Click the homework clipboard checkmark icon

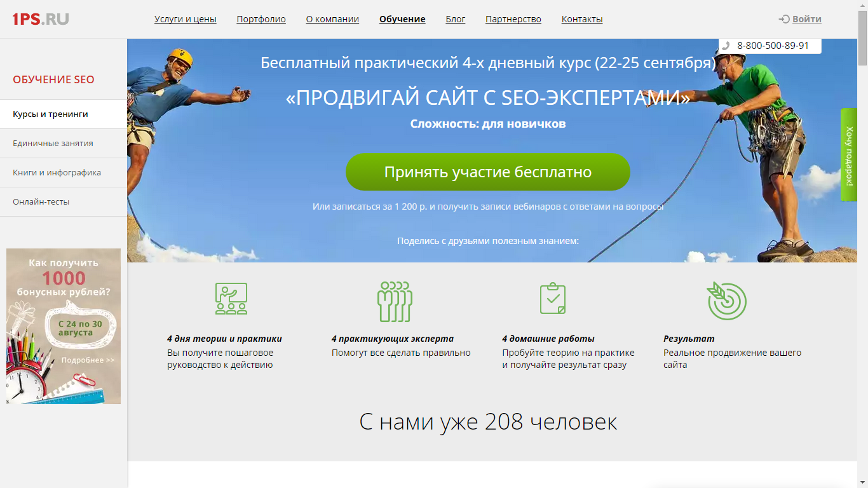pyautogui.click(x=553, y=298)
